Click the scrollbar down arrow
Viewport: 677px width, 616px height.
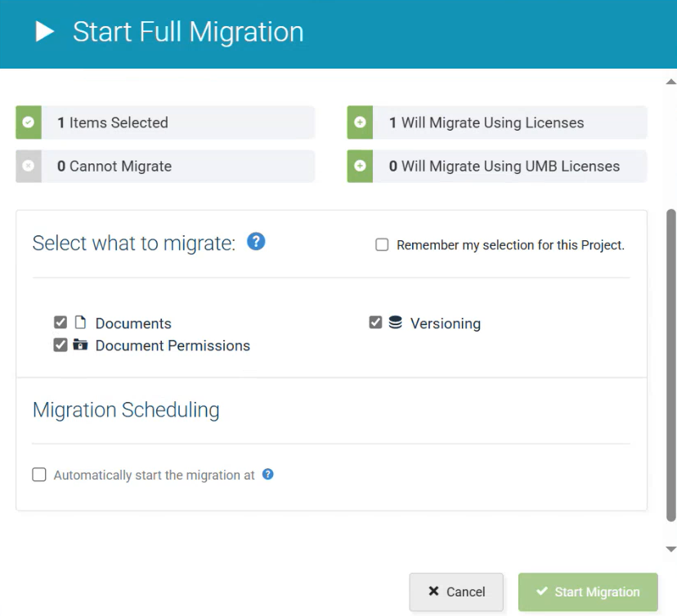(x=670, y=549)
